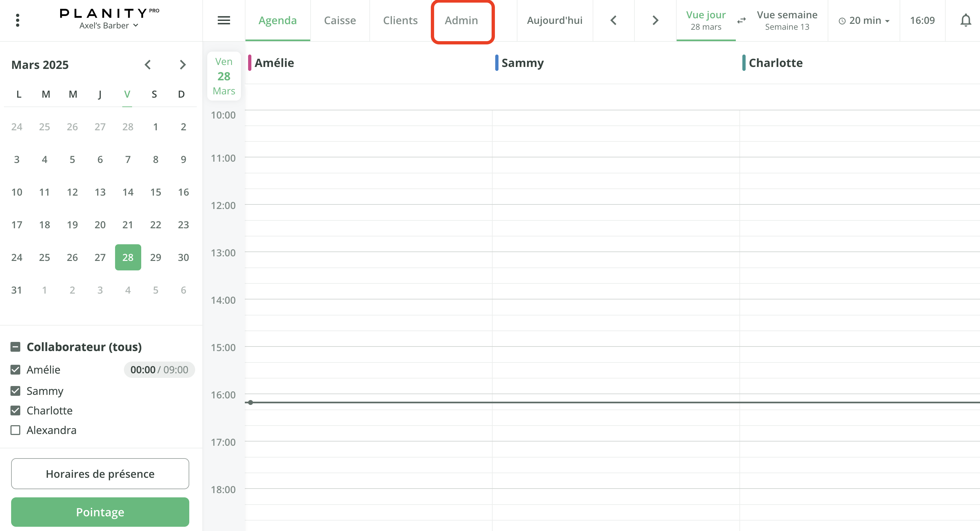
Task: Check the Alexandra collaborator checkbox
Action: coord(15,430)
